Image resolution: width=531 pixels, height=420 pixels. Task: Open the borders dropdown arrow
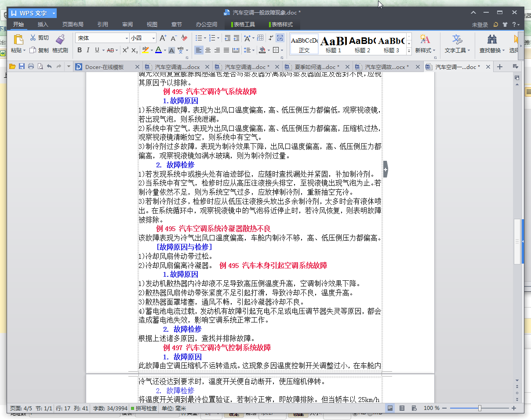(282, 50)
